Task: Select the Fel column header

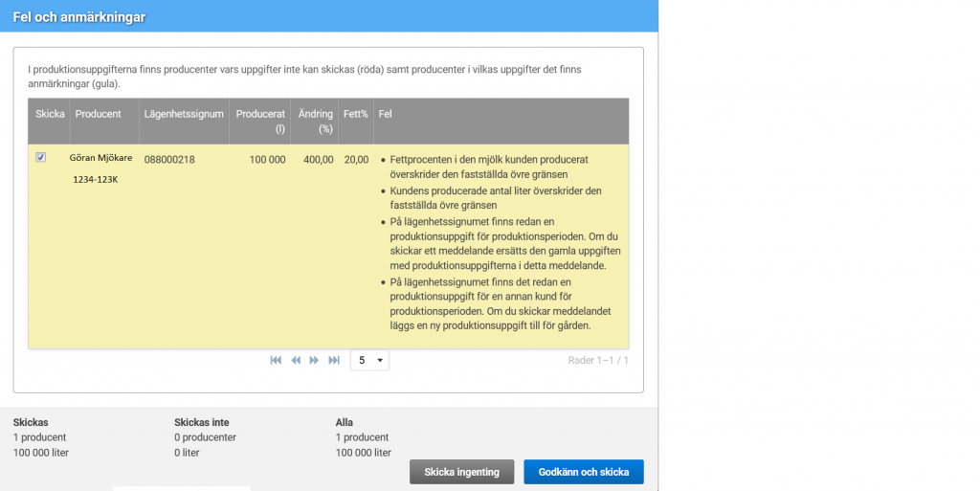Action: 501,122
